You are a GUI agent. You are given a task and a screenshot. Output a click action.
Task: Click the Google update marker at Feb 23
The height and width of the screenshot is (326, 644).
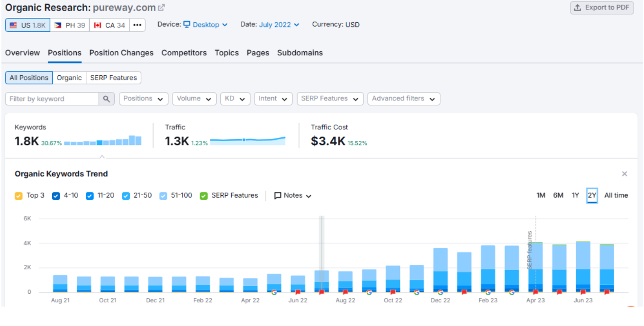point(488,292)
